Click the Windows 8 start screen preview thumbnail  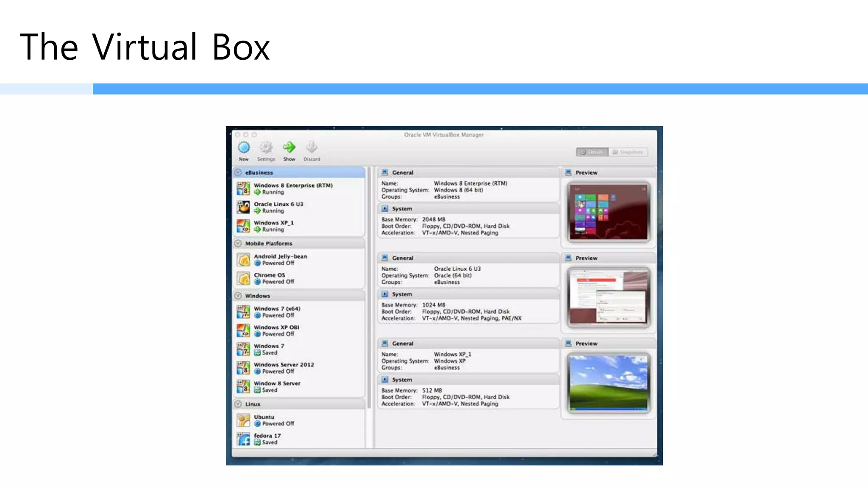(x=608, y=212)
